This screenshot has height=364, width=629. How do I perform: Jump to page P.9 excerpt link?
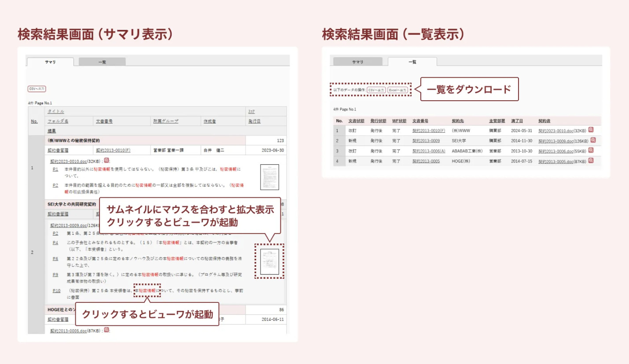[55, 275]
